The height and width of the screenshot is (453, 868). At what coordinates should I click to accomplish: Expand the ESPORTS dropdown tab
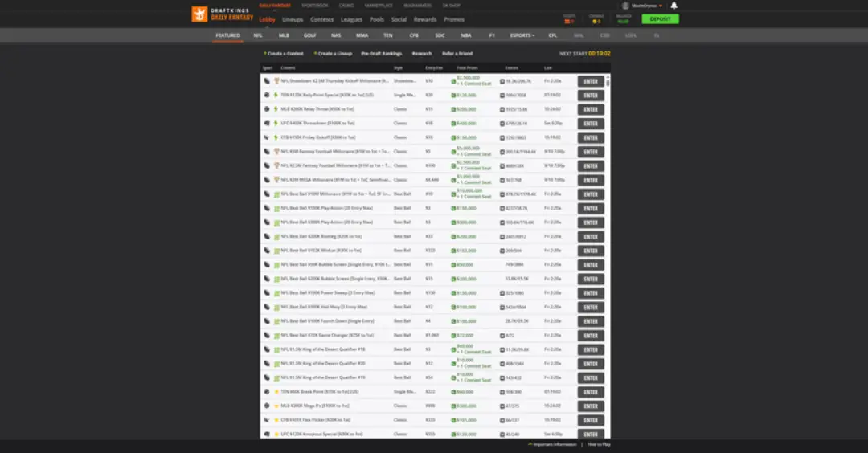[x=522, y=35]
